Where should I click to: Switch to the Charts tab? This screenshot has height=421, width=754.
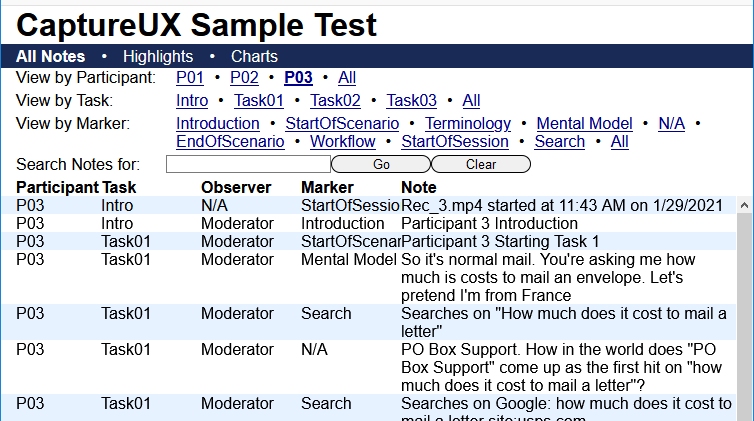254,56
